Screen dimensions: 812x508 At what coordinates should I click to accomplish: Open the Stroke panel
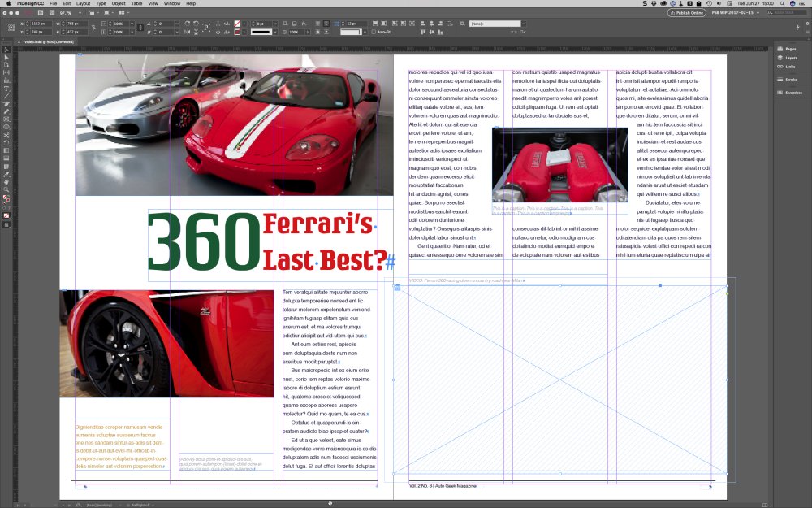pos(787,80)
